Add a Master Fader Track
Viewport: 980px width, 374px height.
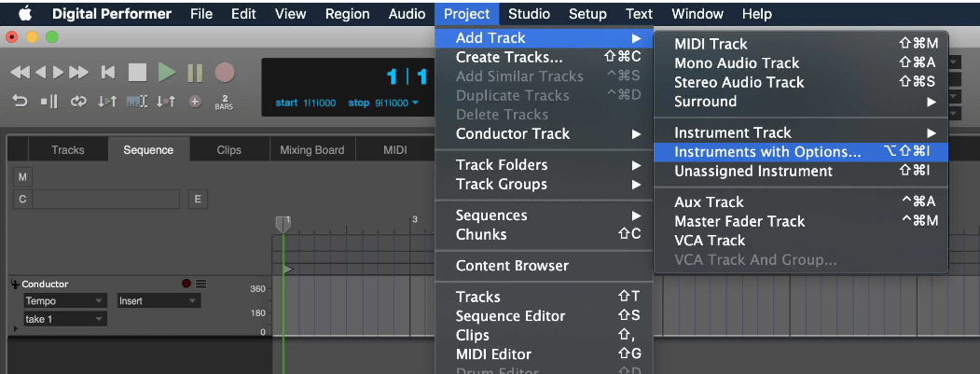tap(801, 221)
